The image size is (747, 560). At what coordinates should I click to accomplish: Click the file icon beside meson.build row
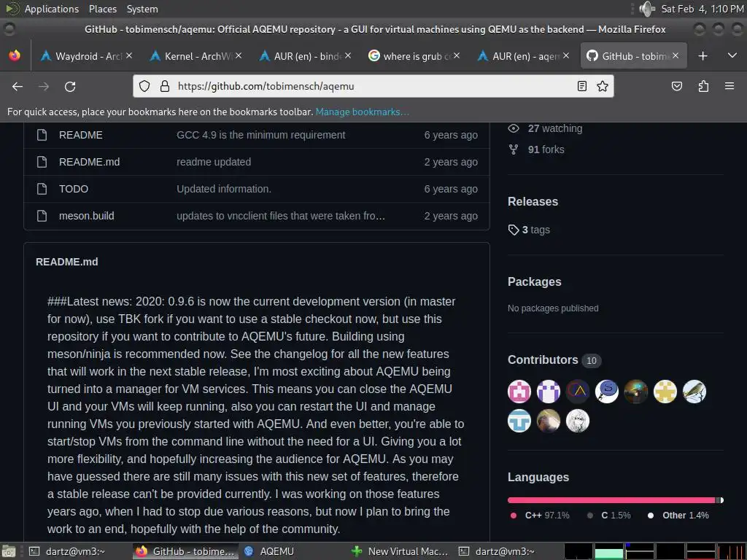(x=42, y=216)
